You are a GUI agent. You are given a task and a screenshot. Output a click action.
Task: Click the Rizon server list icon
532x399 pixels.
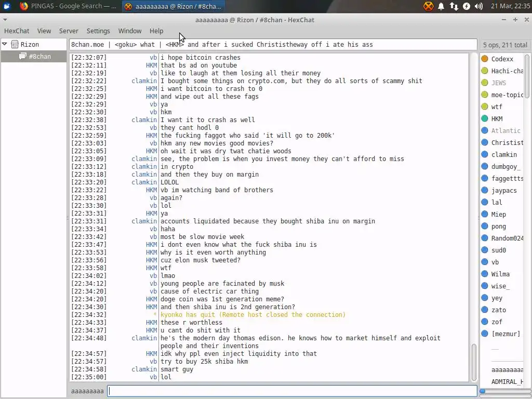[15, 44]
